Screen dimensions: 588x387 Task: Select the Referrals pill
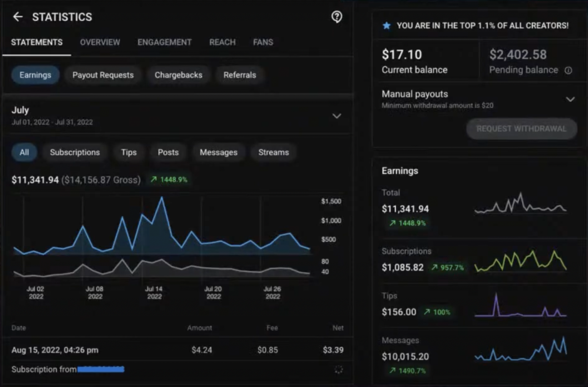(240, 75)
